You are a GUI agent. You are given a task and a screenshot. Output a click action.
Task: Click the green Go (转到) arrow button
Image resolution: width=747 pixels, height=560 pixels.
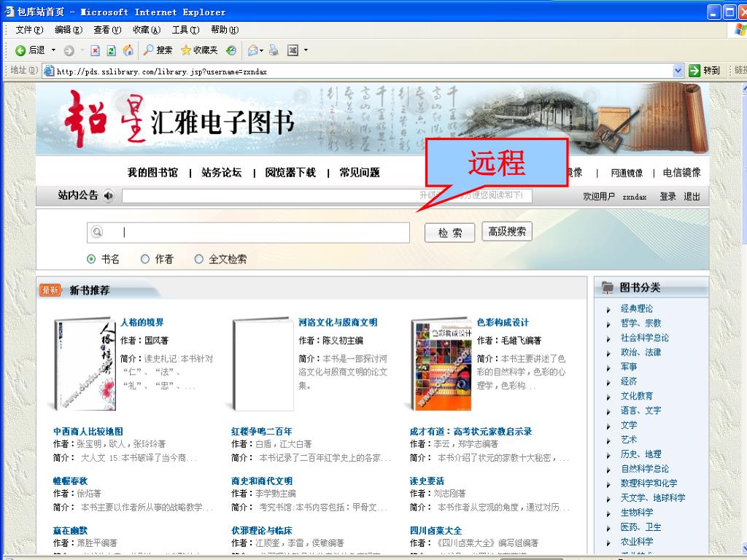pyautogui.click(x=694, y=71)
